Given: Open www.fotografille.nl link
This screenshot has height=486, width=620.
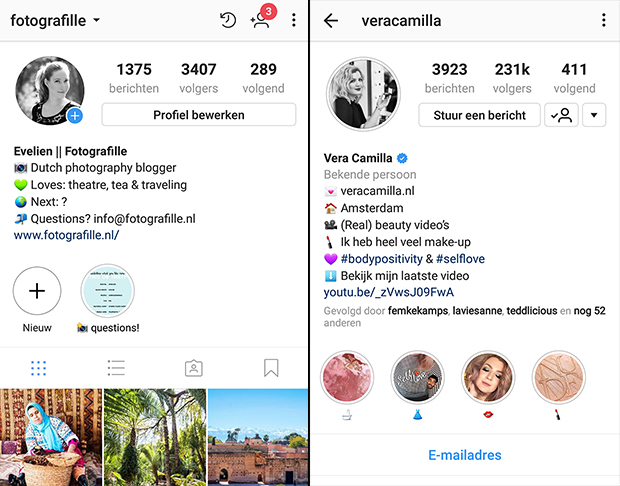Looking at the screenshot, I should coord(66,235).
